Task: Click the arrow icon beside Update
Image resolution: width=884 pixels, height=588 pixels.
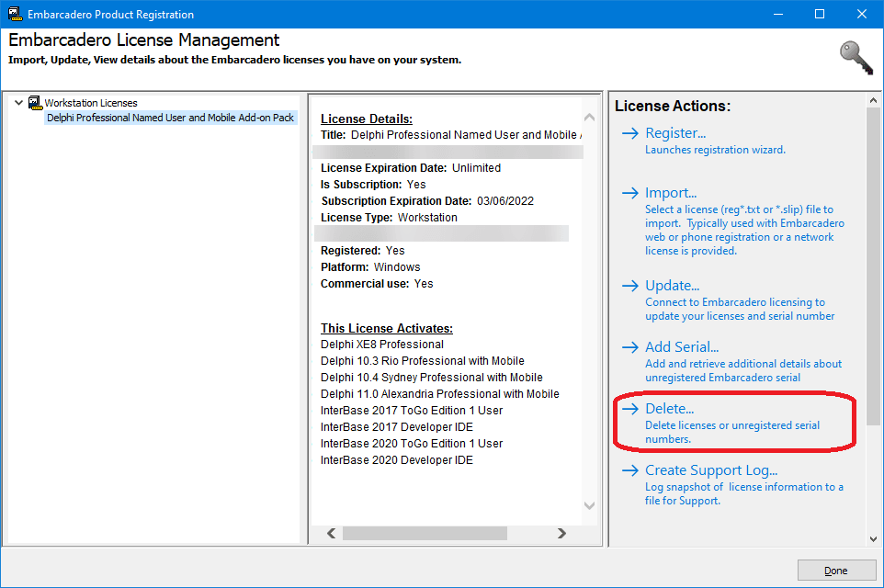Action: click(x=629, y=286)
